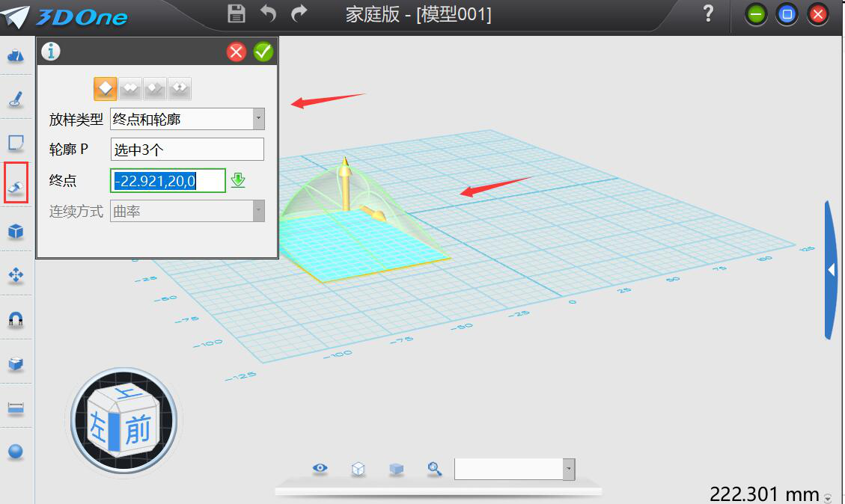The height and width of the screenshot is (504, 845).
Task: Expand the 连续方式 dropdown
Action: 258,211
